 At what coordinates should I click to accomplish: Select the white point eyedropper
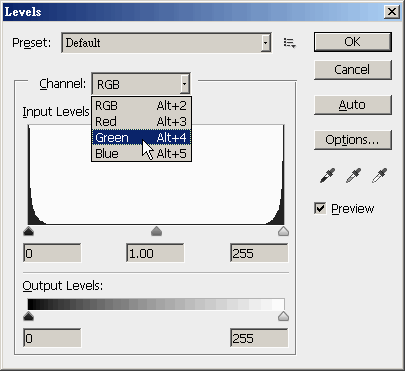coord(380,176)
